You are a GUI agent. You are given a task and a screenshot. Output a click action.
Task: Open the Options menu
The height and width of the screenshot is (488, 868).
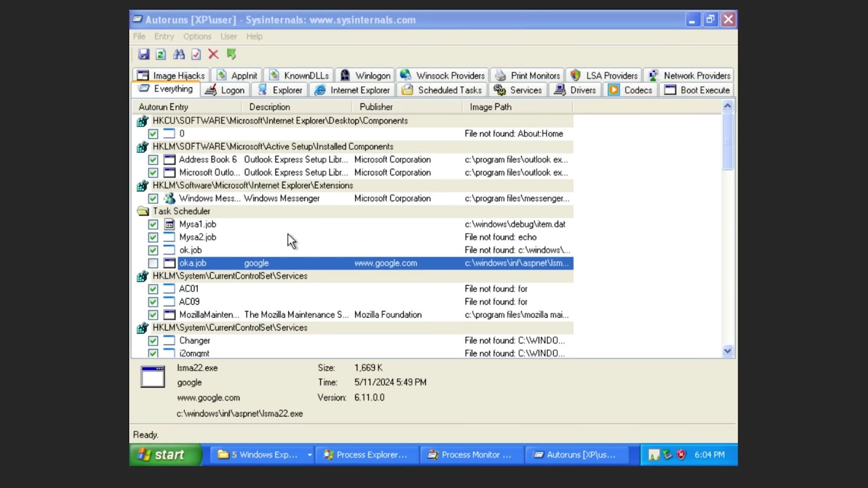tap(197, 36)
